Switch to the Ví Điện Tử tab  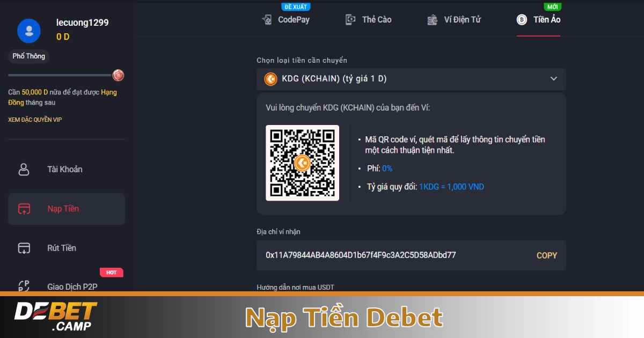[455, 20]
